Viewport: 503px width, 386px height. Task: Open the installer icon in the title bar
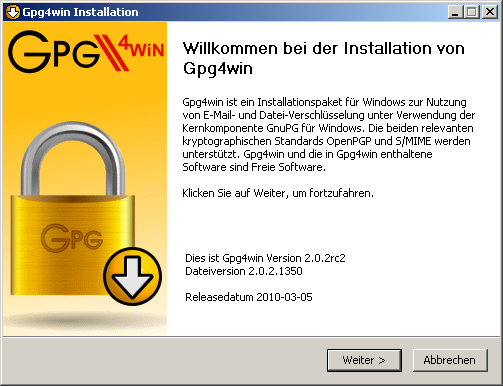[x=13, y=12]
